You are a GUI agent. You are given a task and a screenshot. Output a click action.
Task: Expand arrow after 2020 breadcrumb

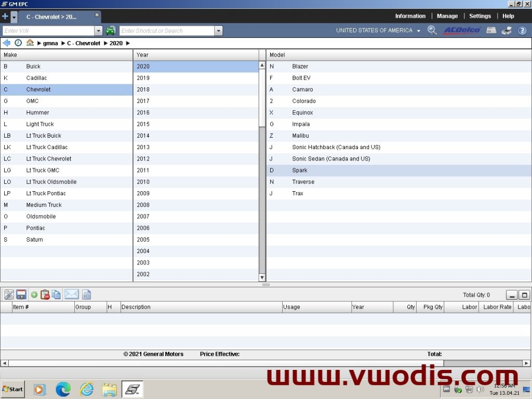pos(128,43)
